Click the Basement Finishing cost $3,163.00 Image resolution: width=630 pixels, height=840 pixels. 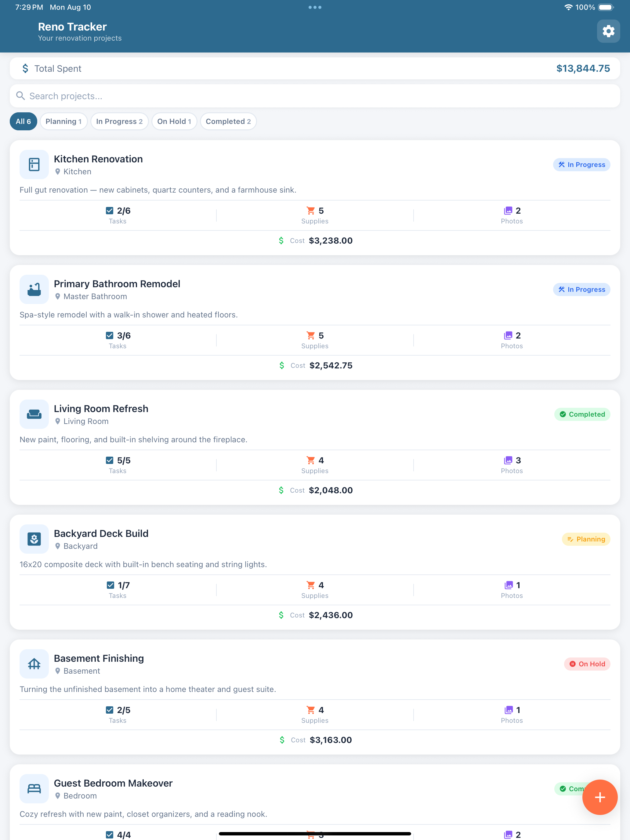coord(331,740)
